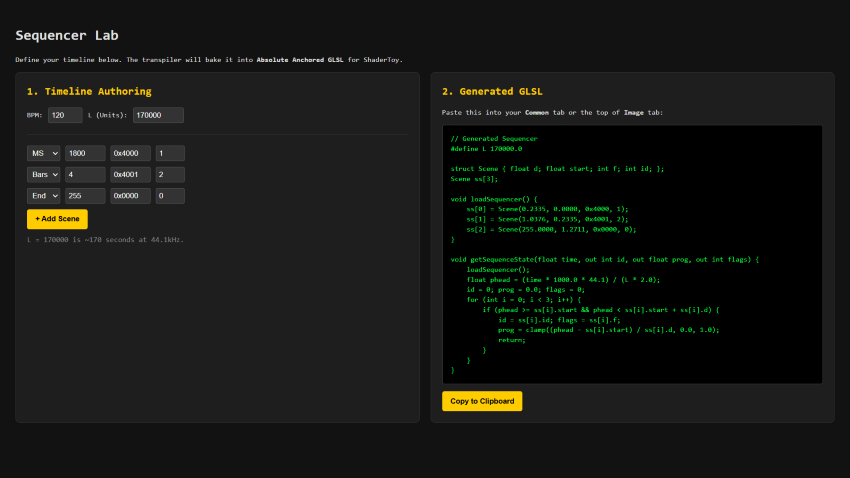850x478 pixels.
Task: Open the MS unit dropdown
Action: point(43,153)
